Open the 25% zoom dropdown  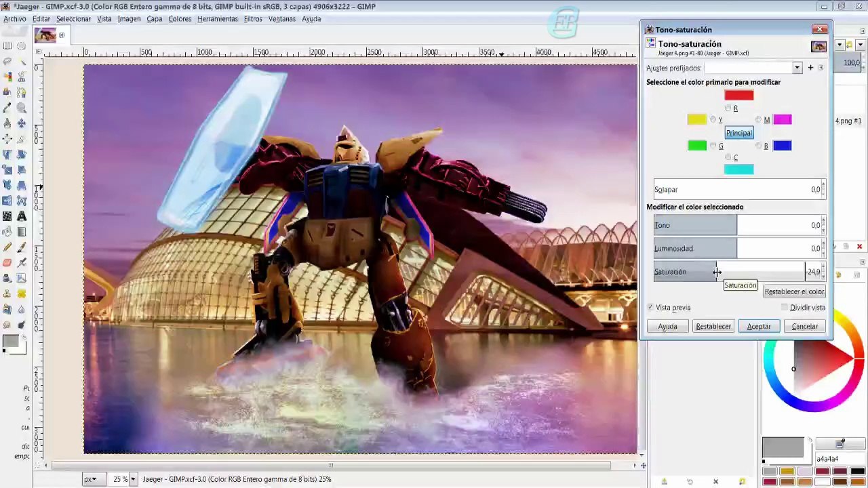pos(132,479)
